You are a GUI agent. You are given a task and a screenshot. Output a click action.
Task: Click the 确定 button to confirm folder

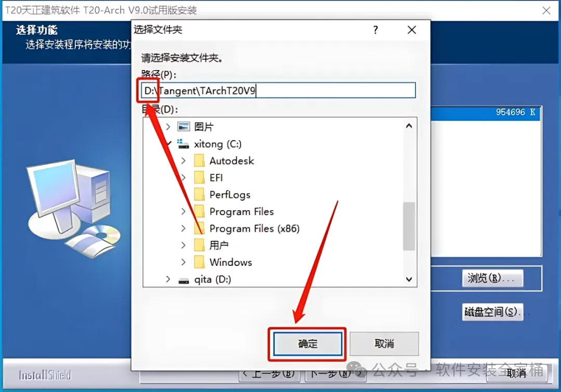[x=308, y=344]
